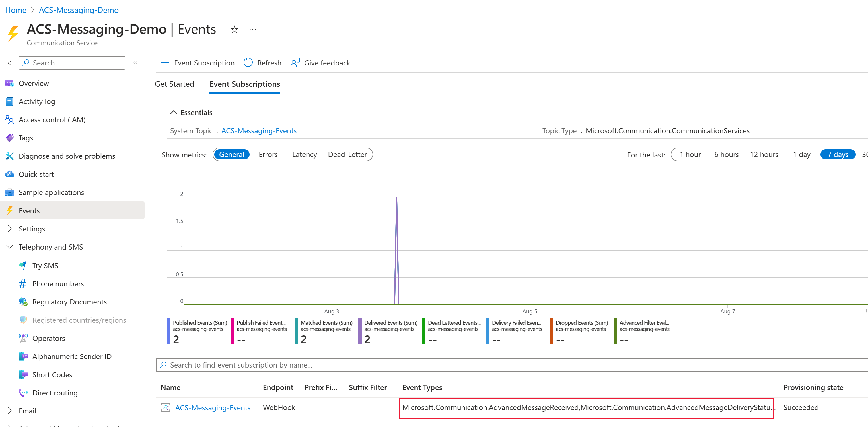This screenshot has height=427, width=868.
Task: Click Sample applications briefcase icon
Action: click(x=9, y=192)
